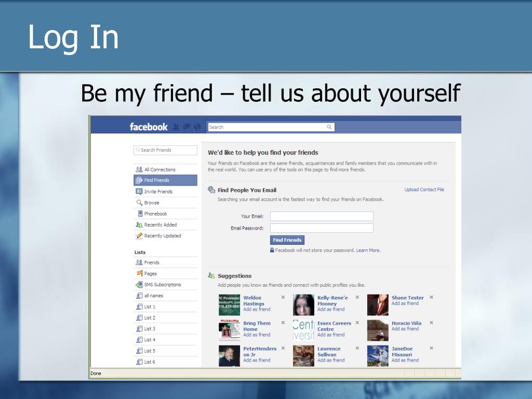The height and width of the screenshot is (399, 532).
Task: Open JaneDoe Missouri profile picture
Action: click(378, 356)
